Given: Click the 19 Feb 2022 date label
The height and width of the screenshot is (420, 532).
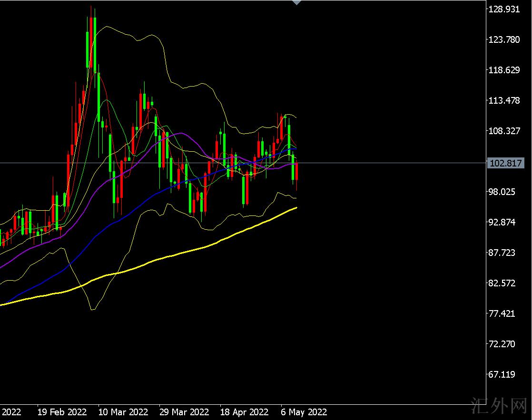Looking at the screenshot, I should point(62,411).
